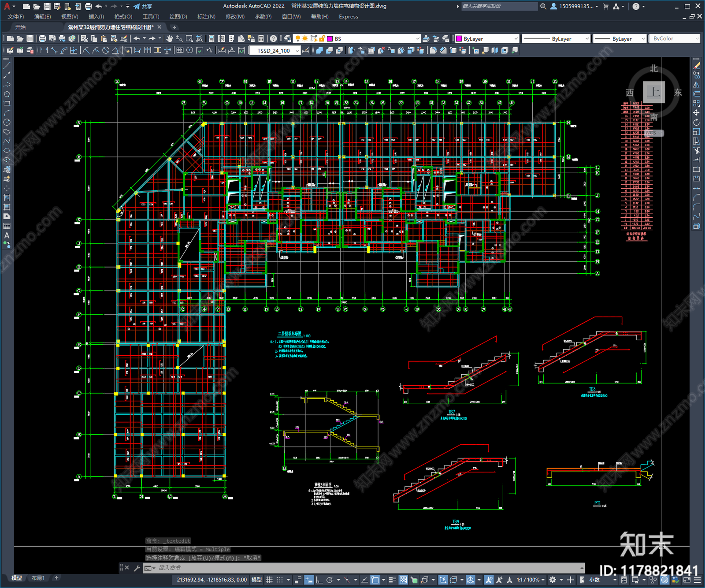The width and height of the screenshot is (705, 588).
Task: Toggle lineweight display in status bar
Action: (392, 580)
